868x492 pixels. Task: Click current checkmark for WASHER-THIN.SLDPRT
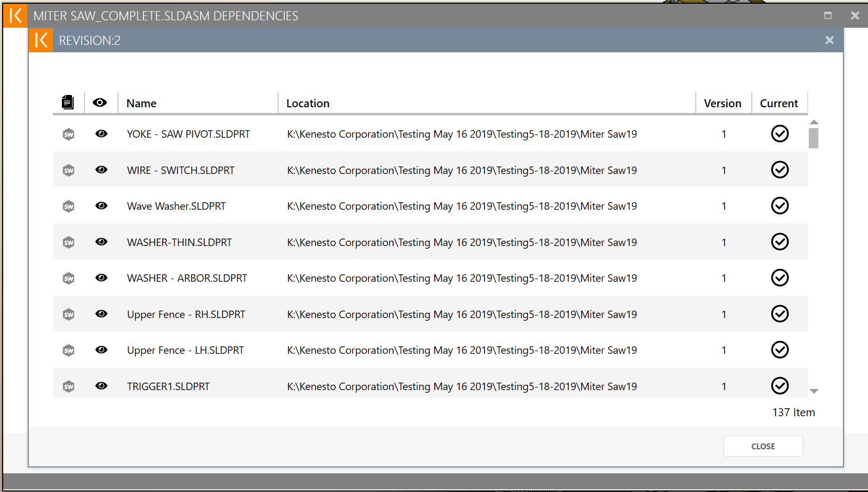tap(780, 242)
